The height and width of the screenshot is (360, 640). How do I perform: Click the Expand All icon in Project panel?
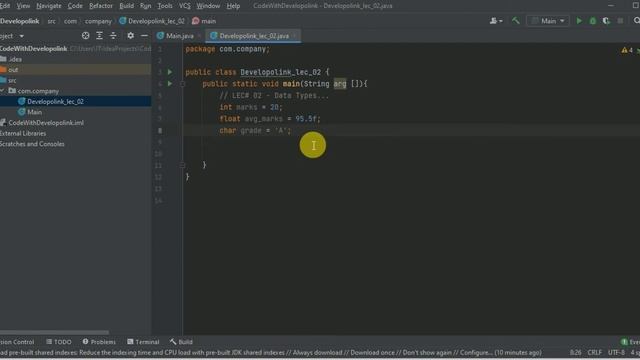pos(99,36)
